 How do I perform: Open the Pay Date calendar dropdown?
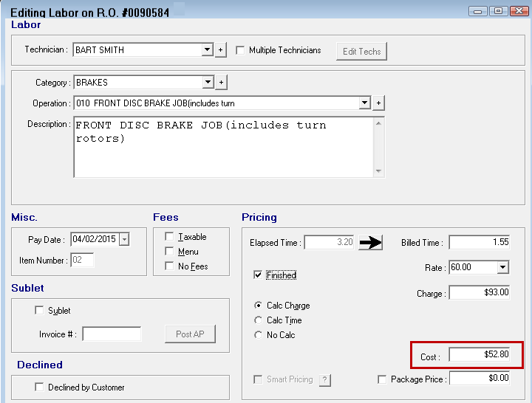point(123,239)
